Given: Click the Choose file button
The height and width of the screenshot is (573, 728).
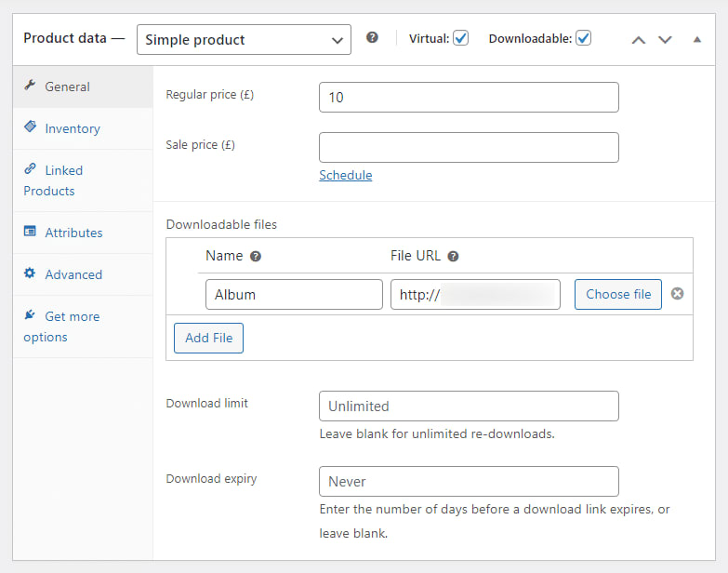Looking at the screenshot, I should tap(618, 294).
